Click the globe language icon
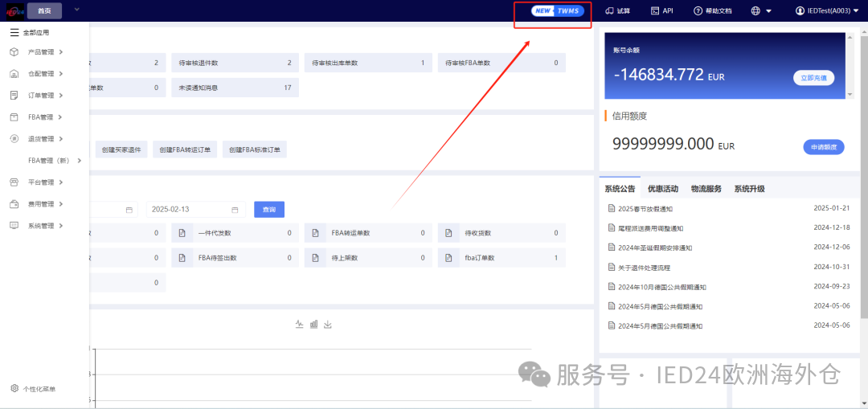Image resolution: width=868 pixels, height=409 pixels. tap(755, 10)
